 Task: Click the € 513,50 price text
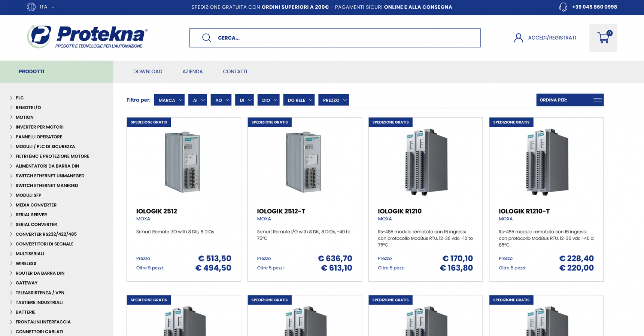coord(215,258)
